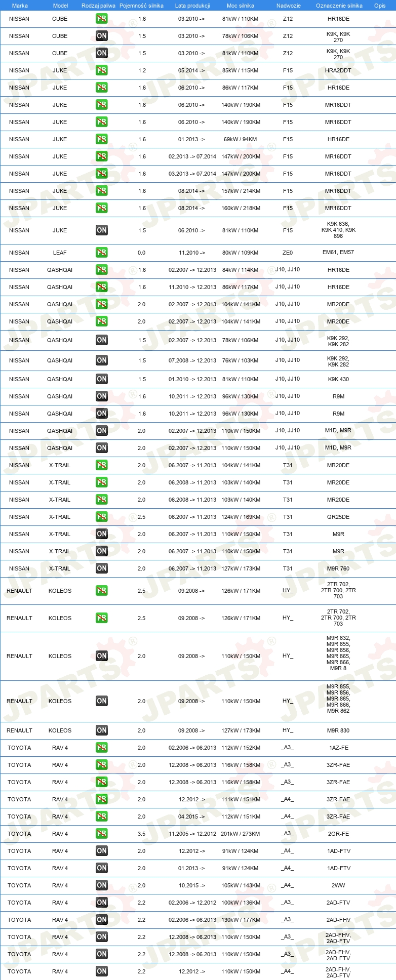
Task: Click the production range 07.2008 -> 12.2013
Action: click(192, 360)
